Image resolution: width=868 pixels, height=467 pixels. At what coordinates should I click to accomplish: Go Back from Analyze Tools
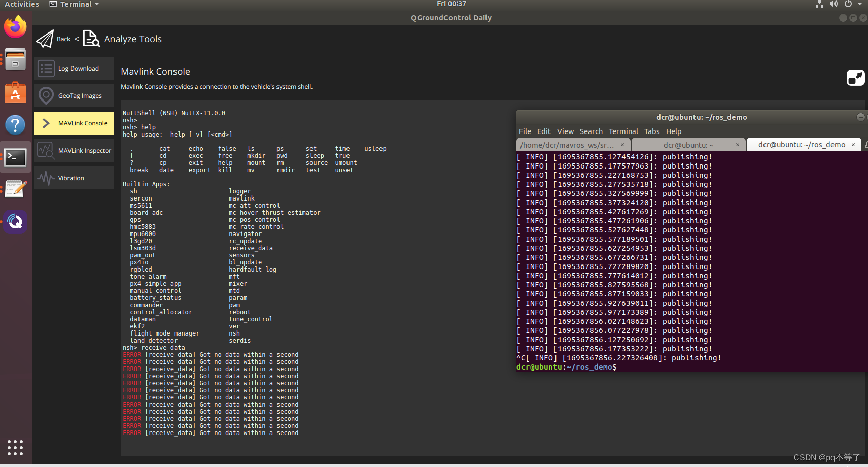(63, 39)
